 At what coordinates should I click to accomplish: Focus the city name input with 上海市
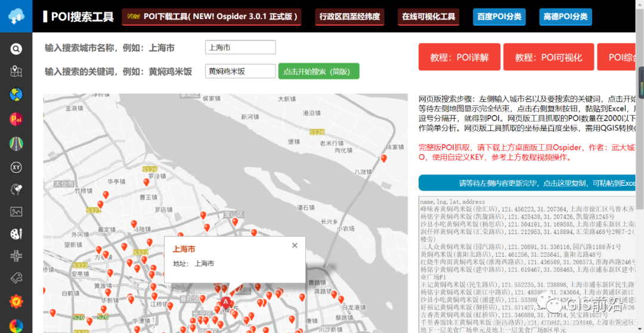(x=240, y=47)
